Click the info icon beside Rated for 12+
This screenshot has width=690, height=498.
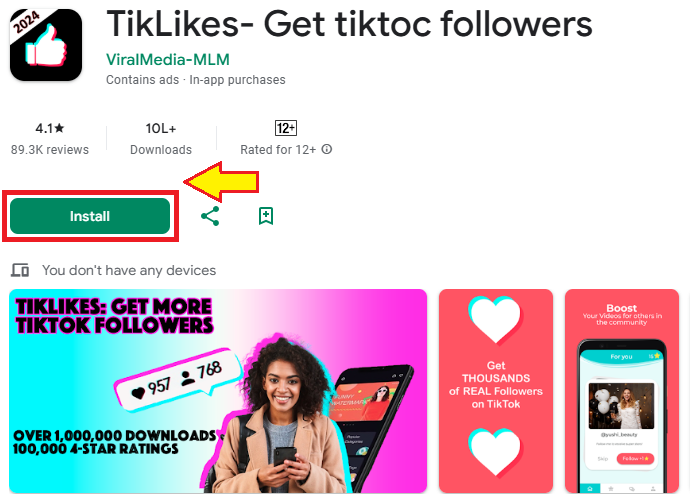[x=327, y=149]
